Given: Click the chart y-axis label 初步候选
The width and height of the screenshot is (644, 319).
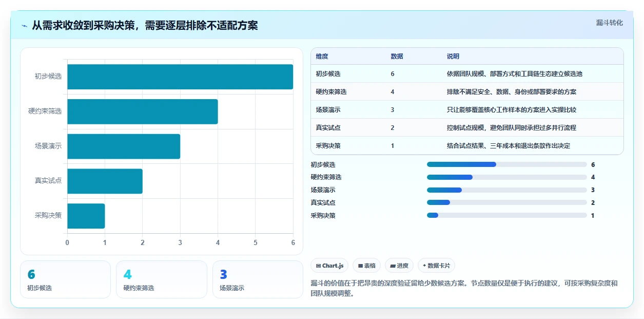Looking at the screenshot, I should tap(48, 77).
